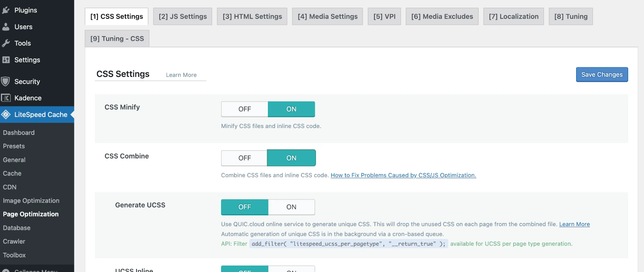Go to Toolbox submenu
Viewport: 644px width, 272px height.
[15, 255]
